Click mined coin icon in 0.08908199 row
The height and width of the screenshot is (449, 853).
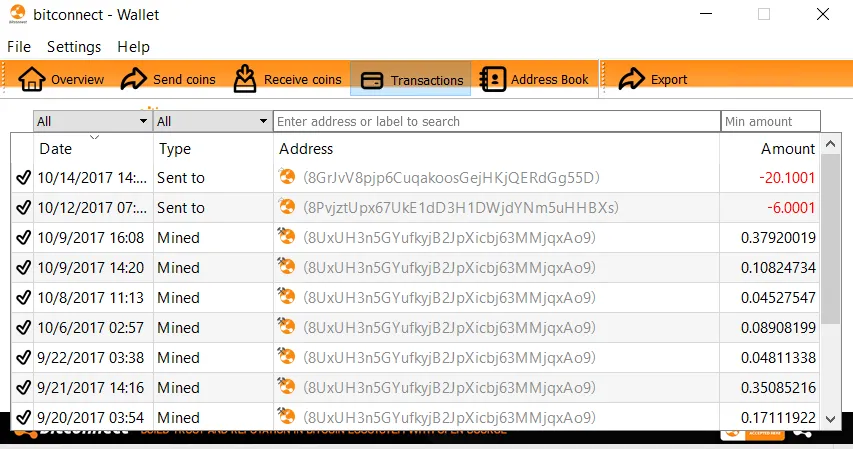(x=286, y=326)
